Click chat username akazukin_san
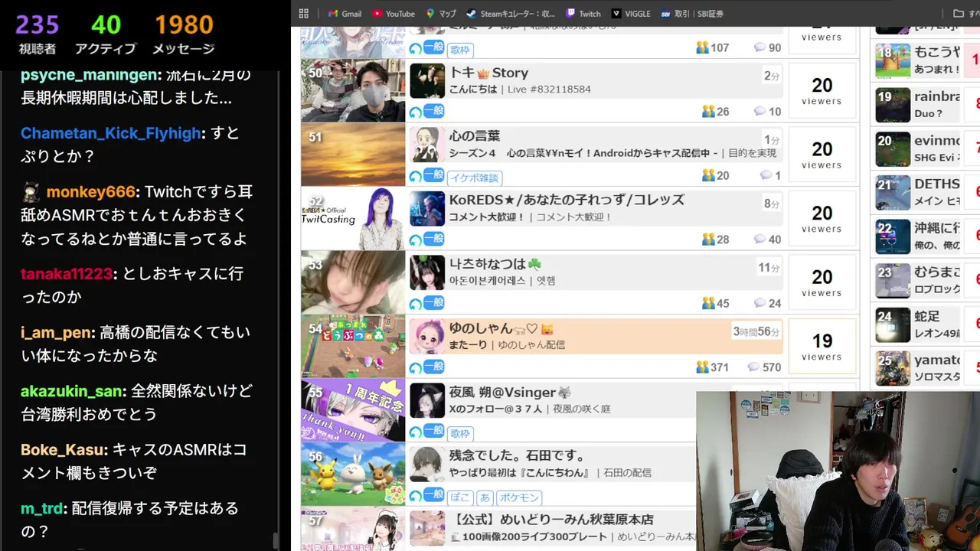The width and height of the screenshot is (980, 551). [x=72, y=391]
